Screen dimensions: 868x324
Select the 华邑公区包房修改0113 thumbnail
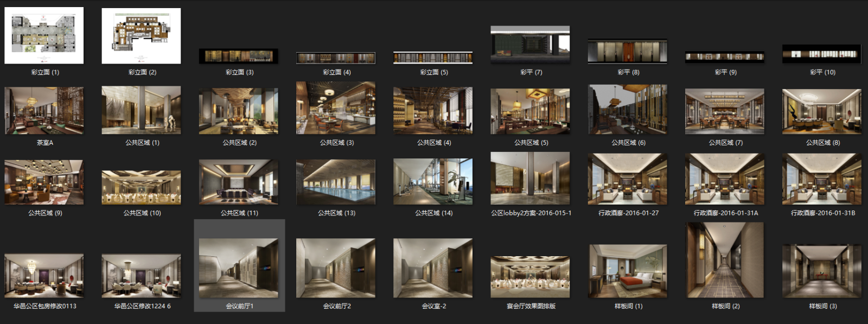pos(44,276)
